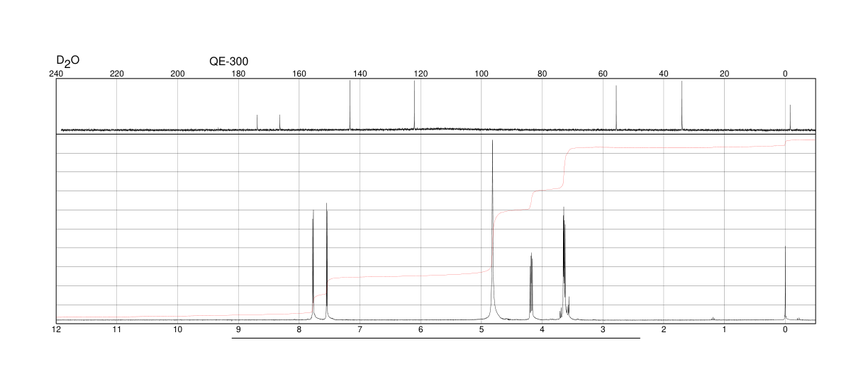Screen dimensions: 868x374
Task: Click the 120 ppm carbon axis label
Action: (421, 74)
